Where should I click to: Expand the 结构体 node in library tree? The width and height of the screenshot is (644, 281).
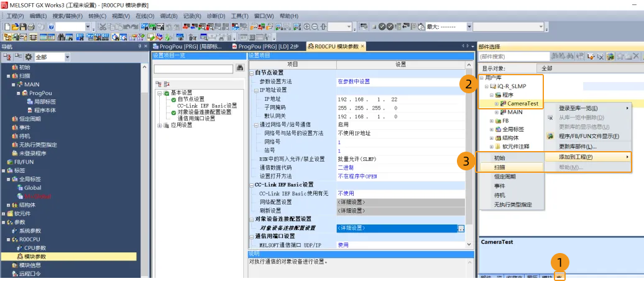[492, 138]
